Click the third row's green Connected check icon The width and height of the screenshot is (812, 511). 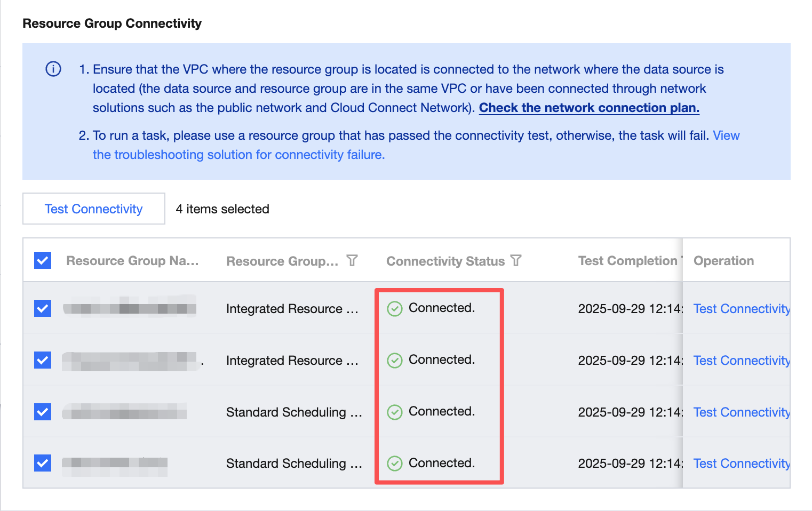(x=395, y=412)
